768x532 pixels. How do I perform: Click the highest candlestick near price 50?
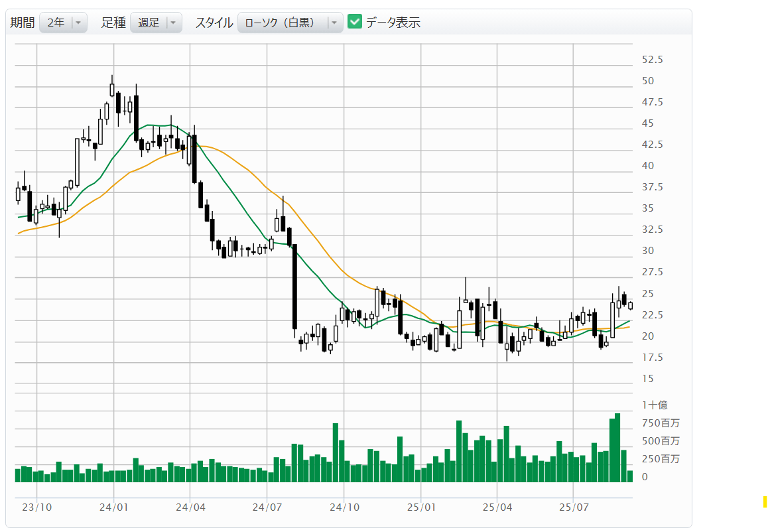pos(112,90)
